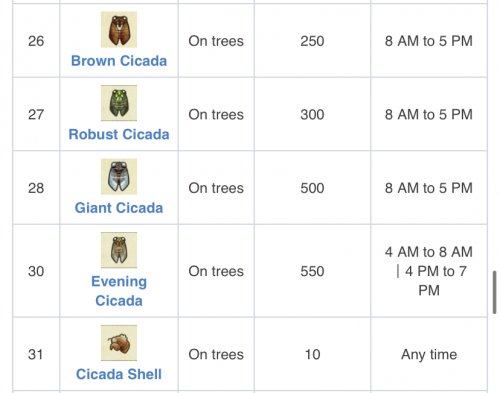Open the Evening Cicada link

119,291
